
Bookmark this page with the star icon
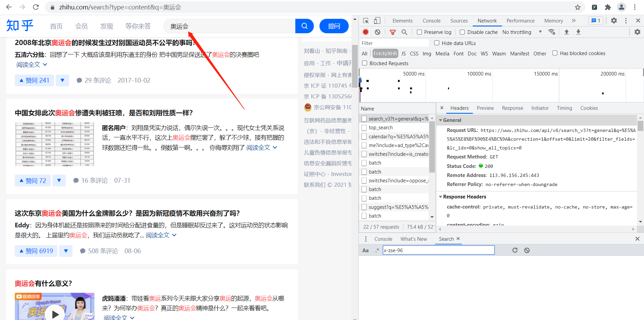point(578,7)
